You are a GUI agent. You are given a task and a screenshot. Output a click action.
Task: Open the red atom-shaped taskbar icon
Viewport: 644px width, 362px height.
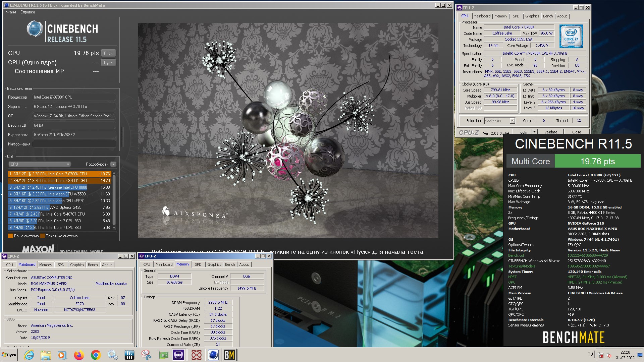[197, 355]
